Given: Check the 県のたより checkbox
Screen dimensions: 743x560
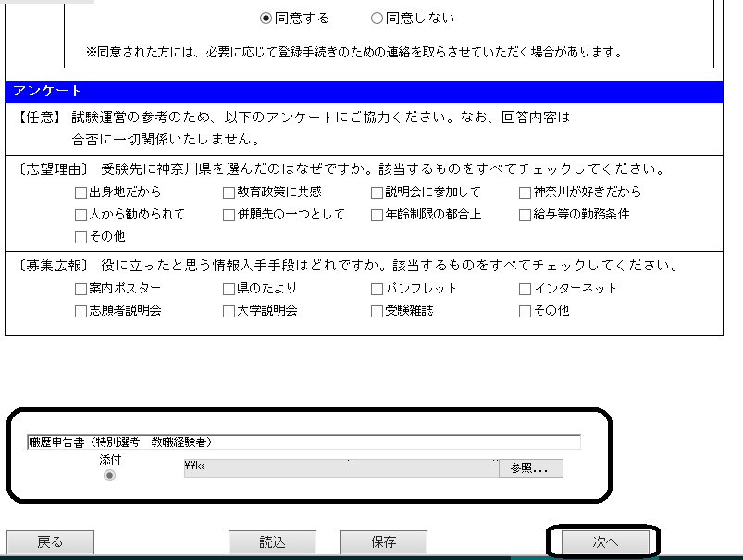Looking at the screenshot, I should 229,289.
